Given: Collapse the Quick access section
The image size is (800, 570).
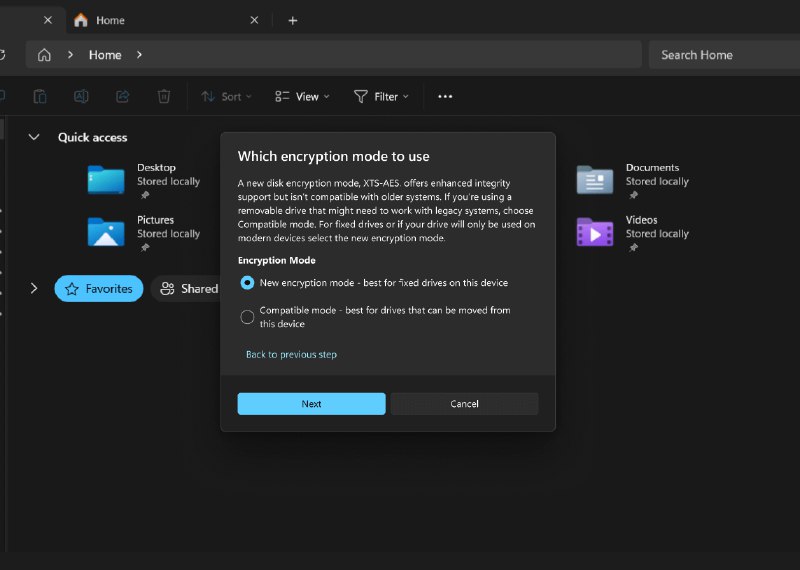Looking at the screenshot, I should [x=34, y=137].
